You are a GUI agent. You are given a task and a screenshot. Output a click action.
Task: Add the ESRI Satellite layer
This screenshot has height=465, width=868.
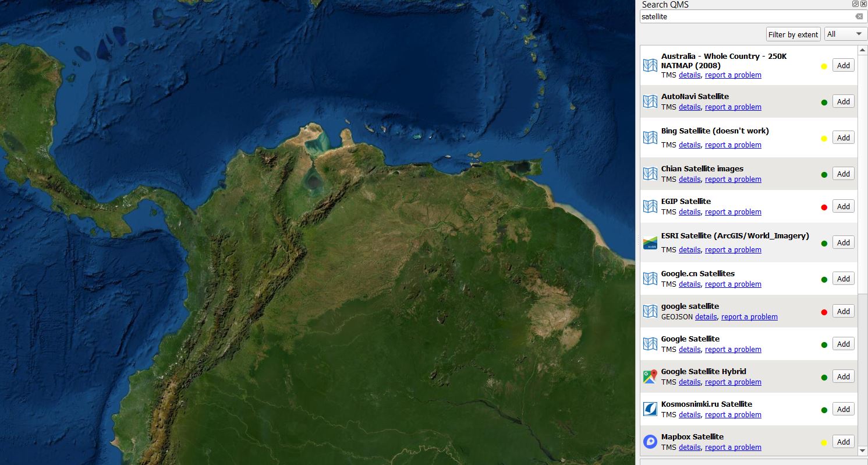tap(843, 243)
